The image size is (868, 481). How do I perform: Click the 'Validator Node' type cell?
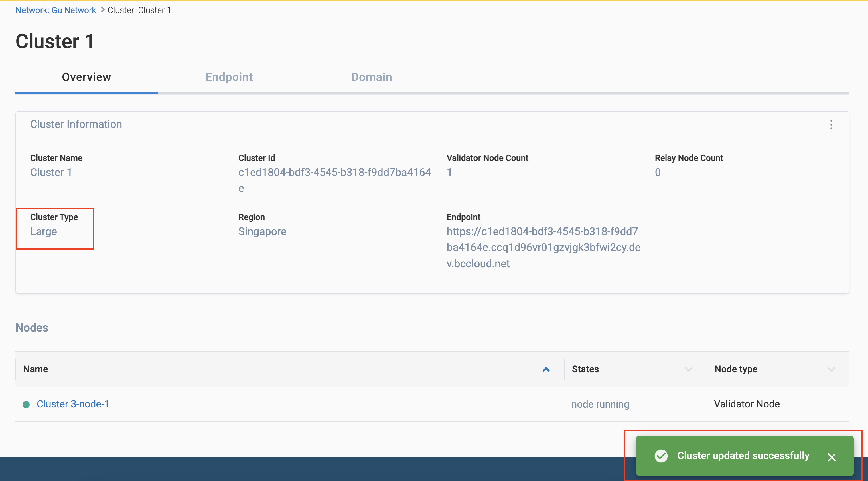[747, 404]
